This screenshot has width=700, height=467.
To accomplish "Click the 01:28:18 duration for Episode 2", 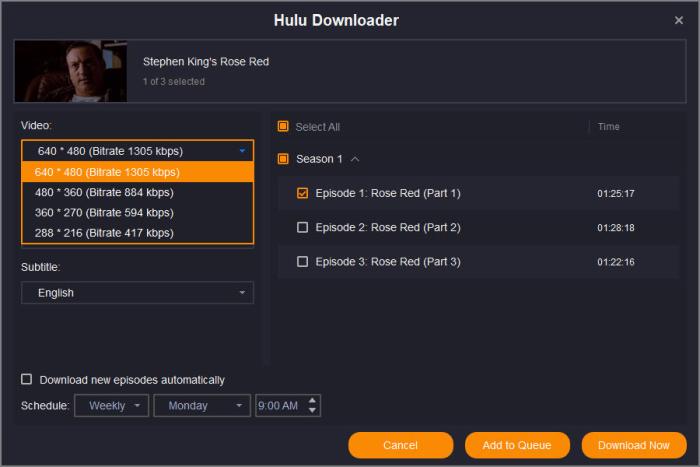I will click(x=616, y=228).
